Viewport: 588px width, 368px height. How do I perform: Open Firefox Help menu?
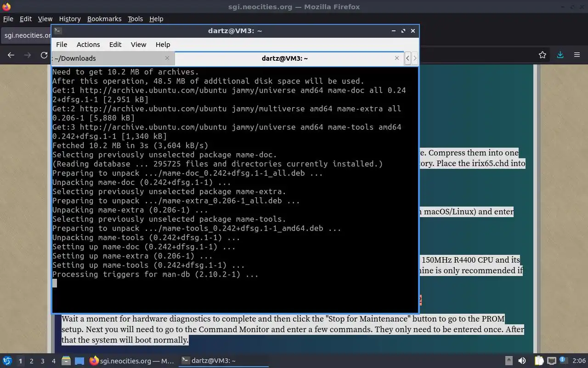click(x=156, y=19)
